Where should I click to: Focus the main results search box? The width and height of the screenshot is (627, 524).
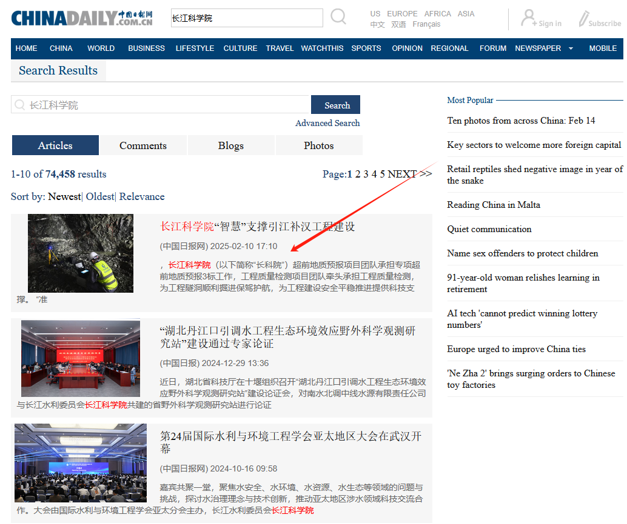point(161,105)
